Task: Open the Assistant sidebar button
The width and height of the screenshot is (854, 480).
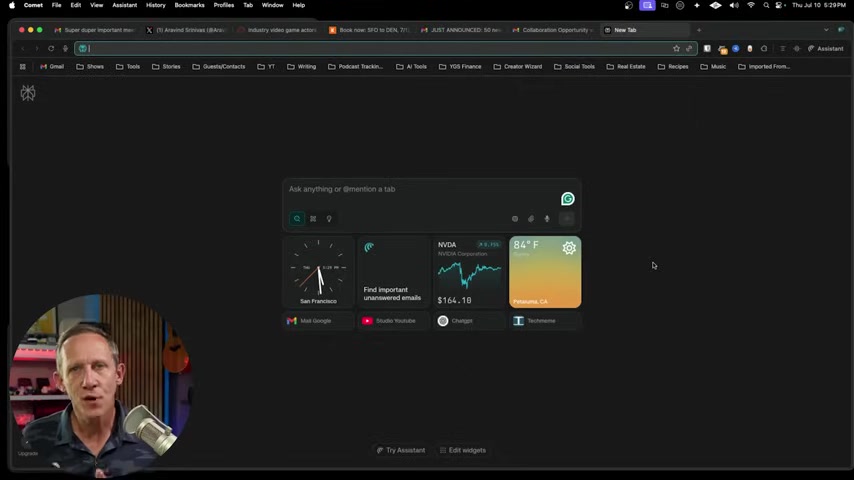Action: (x=825, y=48)
